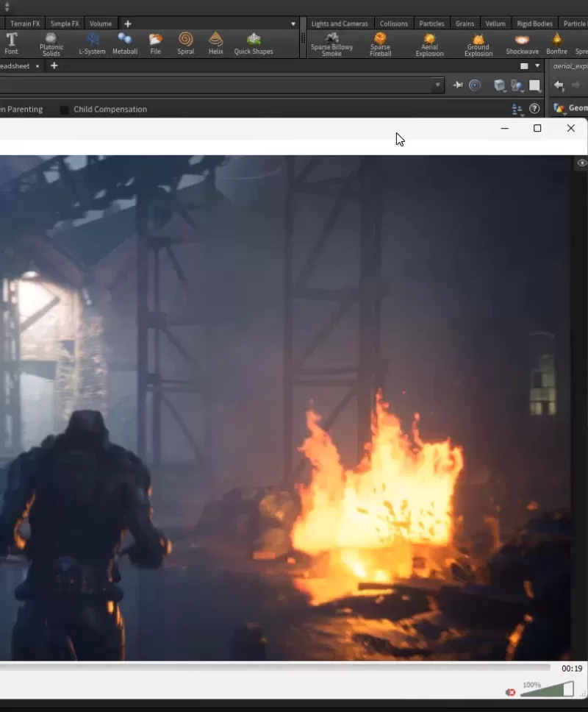The width and height of the screenshot is (588, 712).
Task: Open the pane tab options dropdown arrow
Action: 537,66
